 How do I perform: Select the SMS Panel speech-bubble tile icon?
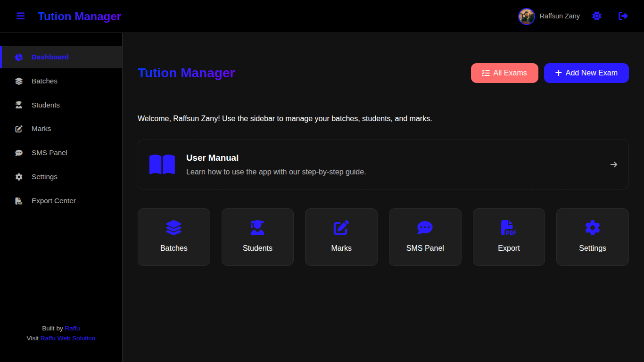(425, 228)
